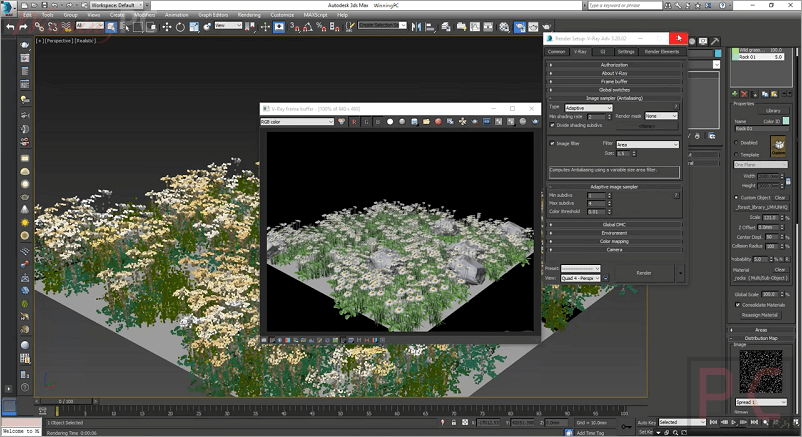
Task: Open the RGB color channel dropdown
Action: coord(297,122)
